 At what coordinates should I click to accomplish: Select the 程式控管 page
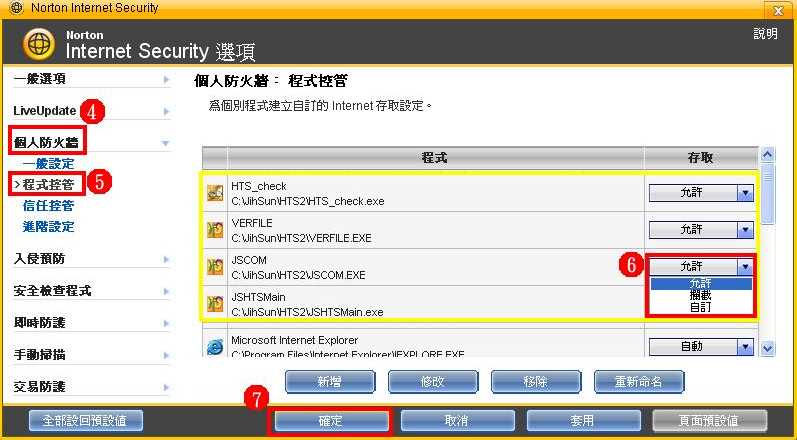pos(48,185)
